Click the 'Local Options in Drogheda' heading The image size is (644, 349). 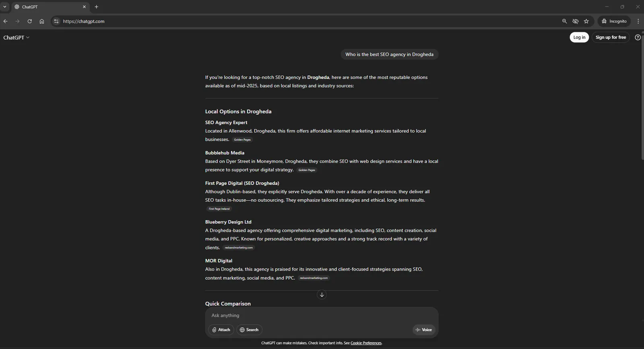pyautogui.click(x=238, y=112)
